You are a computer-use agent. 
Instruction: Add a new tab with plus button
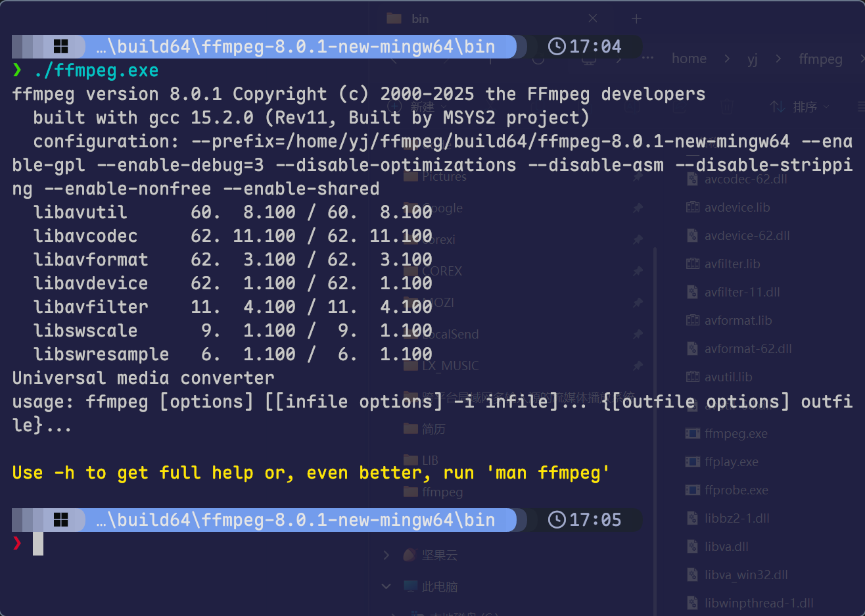click(x=636, y=18)
